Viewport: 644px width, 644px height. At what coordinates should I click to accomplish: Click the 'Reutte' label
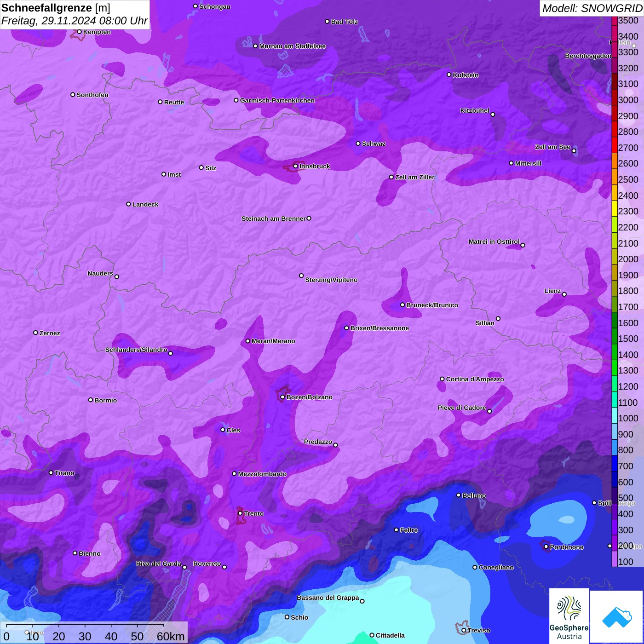coord(174,102)
